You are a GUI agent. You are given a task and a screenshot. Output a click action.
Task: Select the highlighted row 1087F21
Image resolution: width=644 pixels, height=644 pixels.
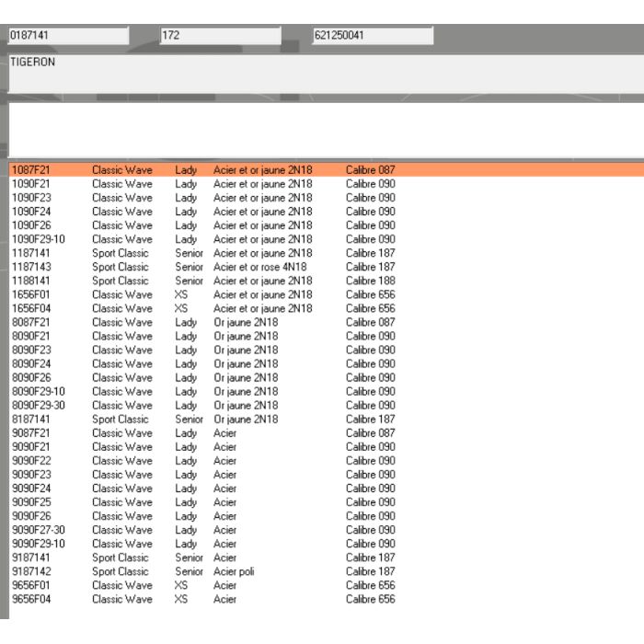pyautogui.click(x=326, y=169)
